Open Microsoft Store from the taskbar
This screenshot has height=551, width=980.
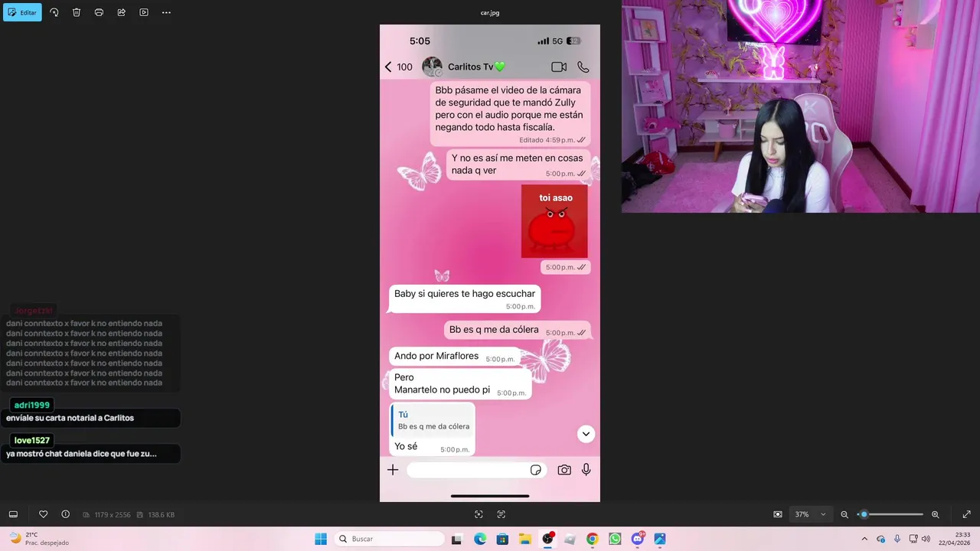coord(502,539)
